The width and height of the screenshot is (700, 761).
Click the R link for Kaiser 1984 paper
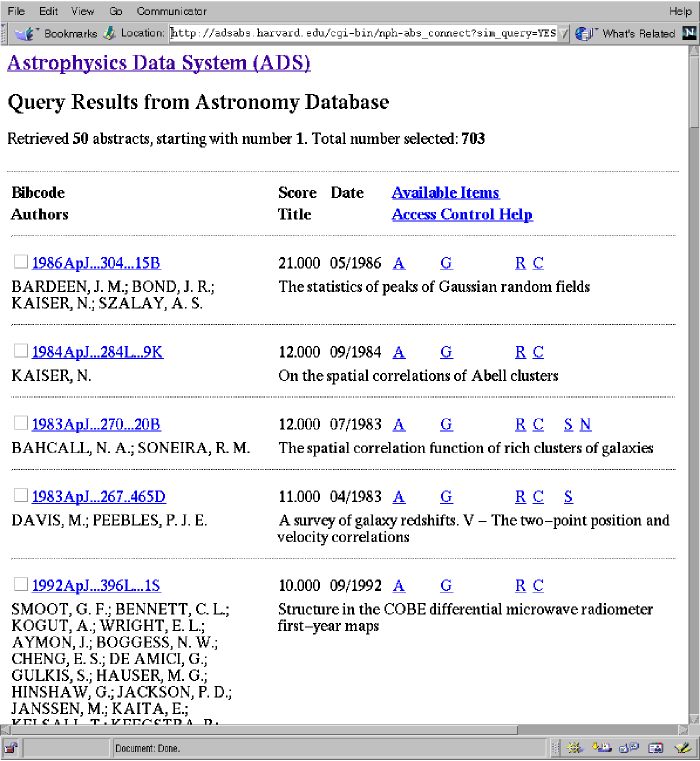520,352
